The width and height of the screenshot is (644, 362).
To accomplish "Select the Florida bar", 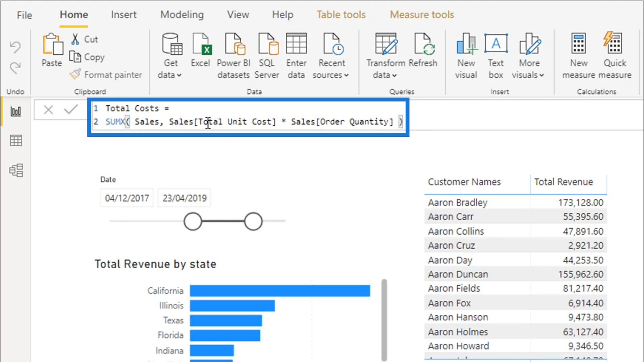I will click(225, 335).
